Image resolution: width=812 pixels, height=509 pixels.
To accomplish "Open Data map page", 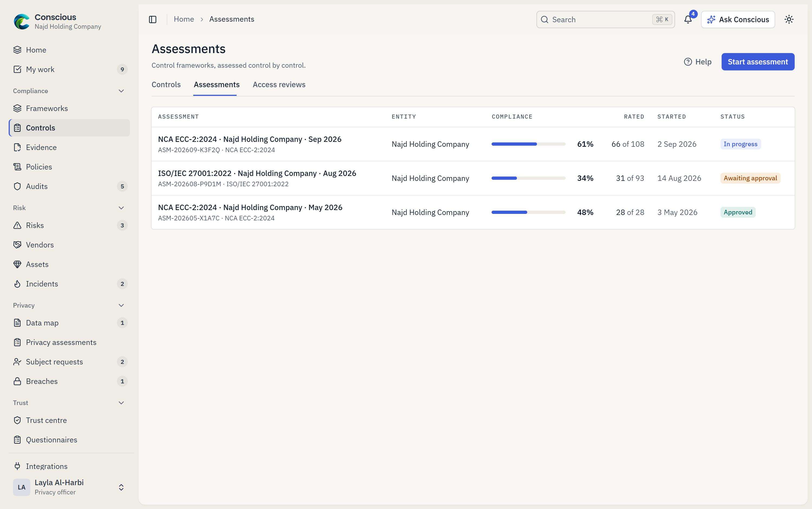I will click(x=69, y=323).
